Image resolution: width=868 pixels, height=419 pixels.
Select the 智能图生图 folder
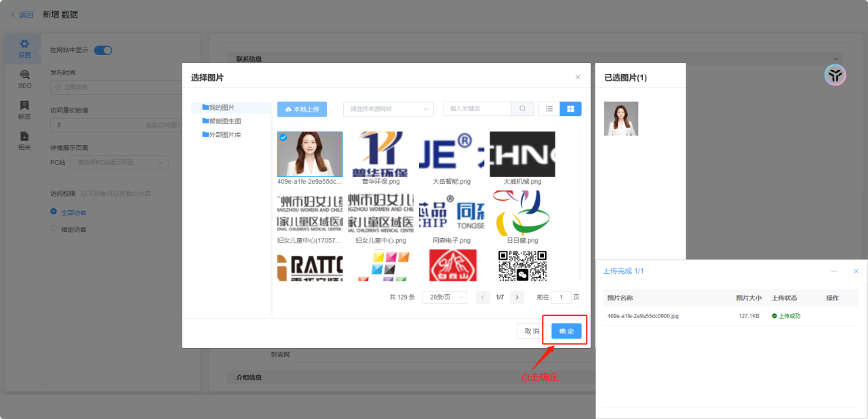[222, 121]
